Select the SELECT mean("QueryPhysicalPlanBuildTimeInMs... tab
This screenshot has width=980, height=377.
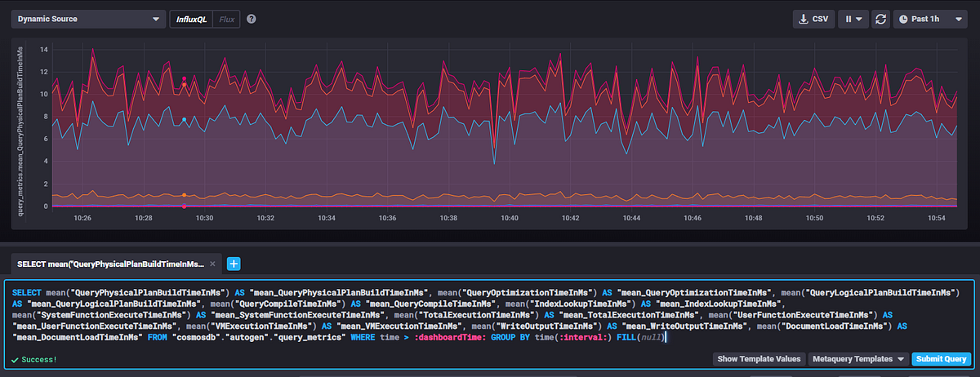(109, 264)
